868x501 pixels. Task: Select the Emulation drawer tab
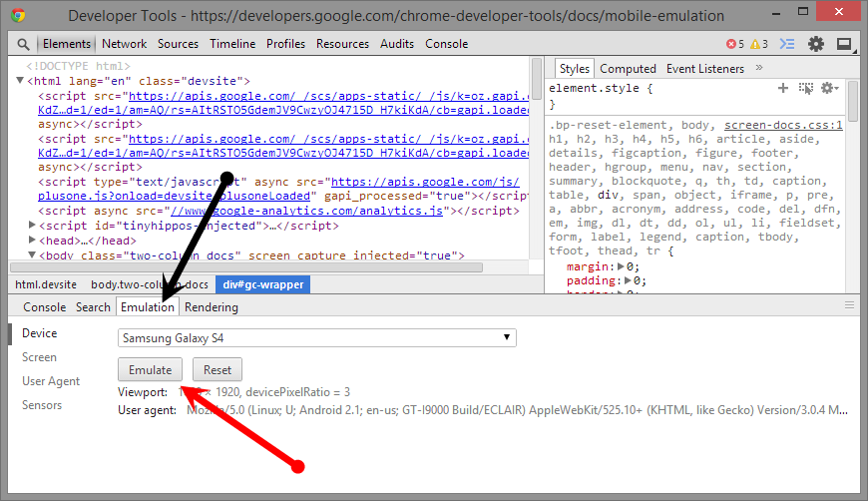(148, 307)
